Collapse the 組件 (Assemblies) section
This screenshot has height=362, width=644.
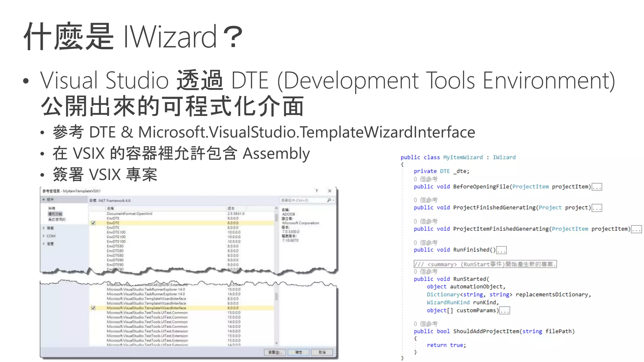(x=44, y=200)
